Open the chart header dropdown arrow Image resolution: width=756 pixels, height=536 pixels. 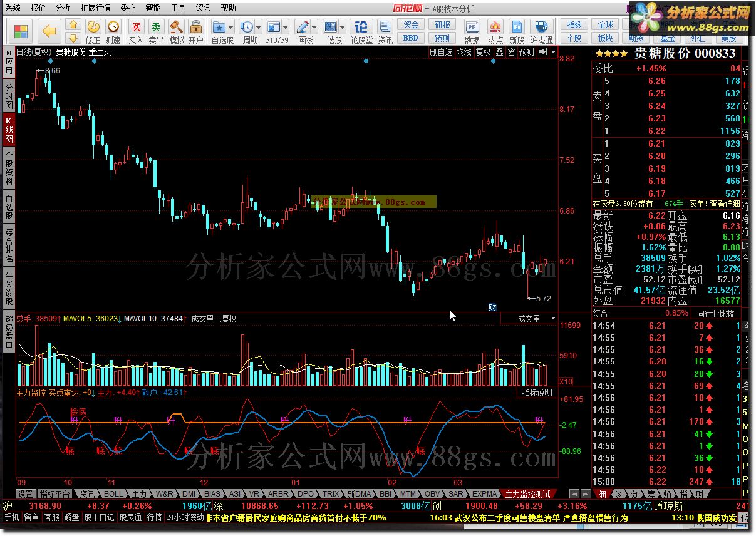pos(553,52)
